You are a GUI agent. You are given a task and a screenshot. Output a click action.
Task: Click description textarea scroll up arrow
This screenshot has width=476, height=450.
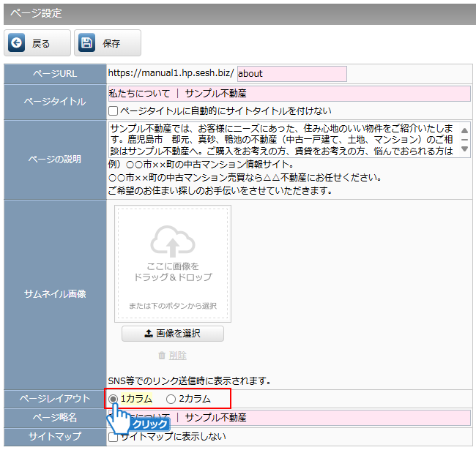[464, 130]
